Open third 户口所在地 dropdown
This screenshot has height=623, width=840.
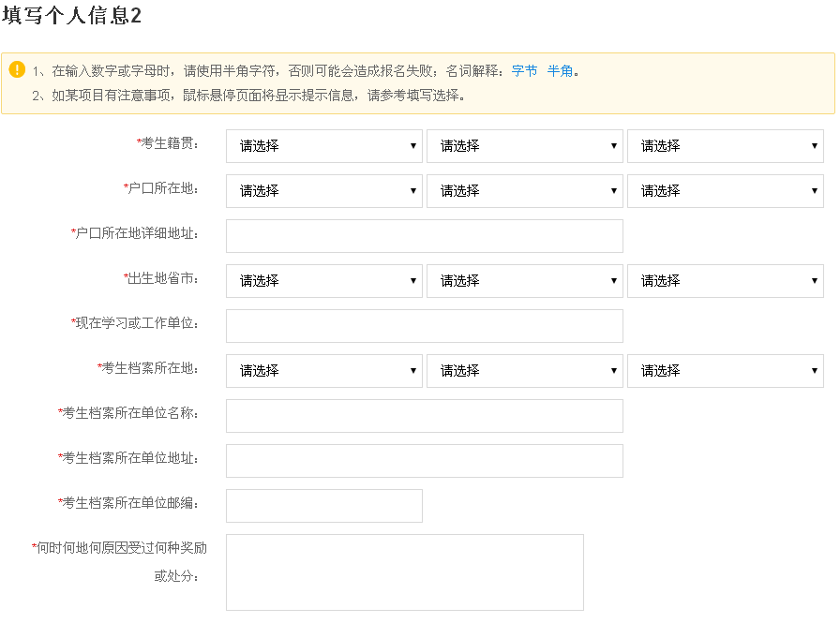coord(725,191)
